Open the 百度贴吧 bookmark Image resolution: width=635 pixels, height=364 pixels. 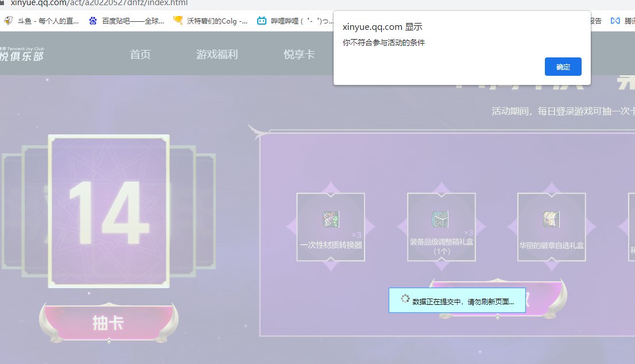click(126, 21)
